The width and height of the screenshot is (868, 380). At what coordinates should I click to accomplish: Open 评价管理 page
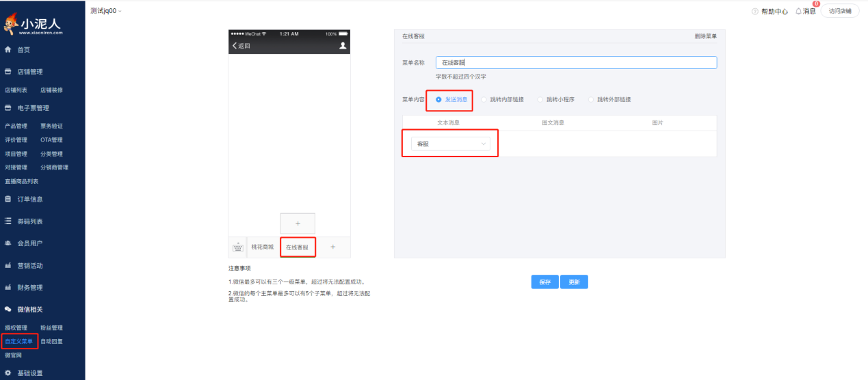16,140
